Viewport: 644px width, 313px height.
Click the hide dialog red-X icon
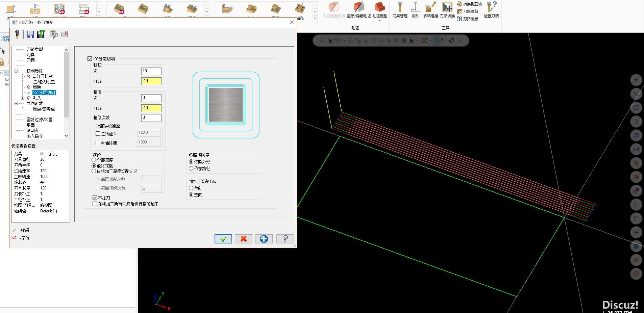click(x=65, y=34)
